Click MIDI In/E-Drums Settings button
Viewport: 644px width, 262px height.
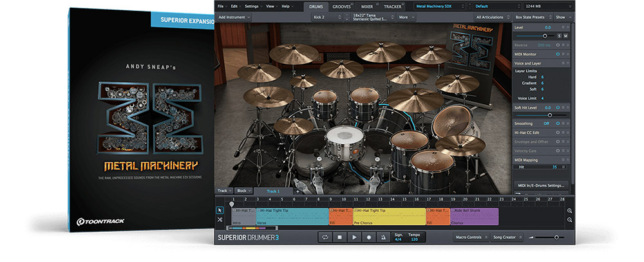pos(542,184)
